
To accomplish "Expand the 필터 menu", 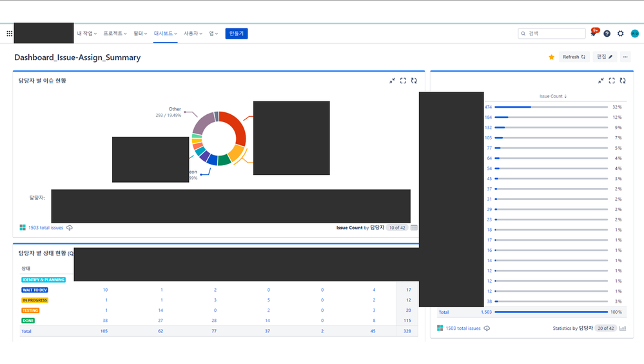I will (140, 34).
